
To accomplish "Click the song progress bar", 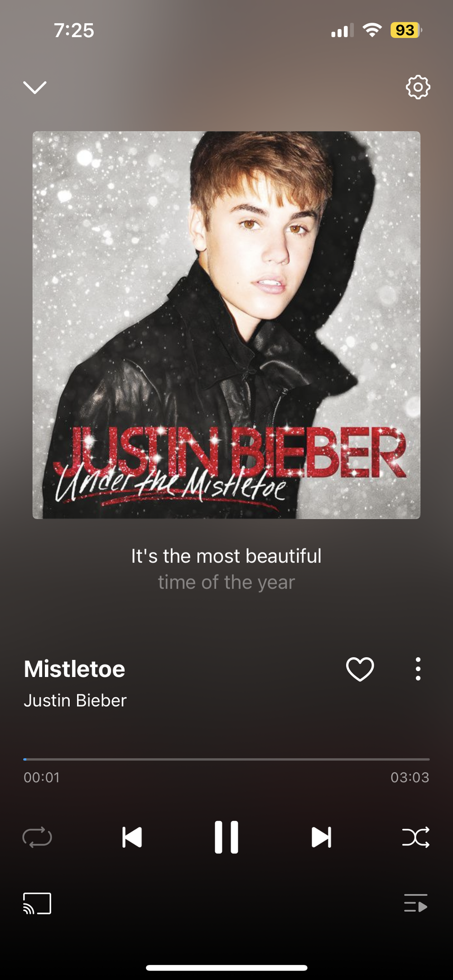I will tap(226, 759).
